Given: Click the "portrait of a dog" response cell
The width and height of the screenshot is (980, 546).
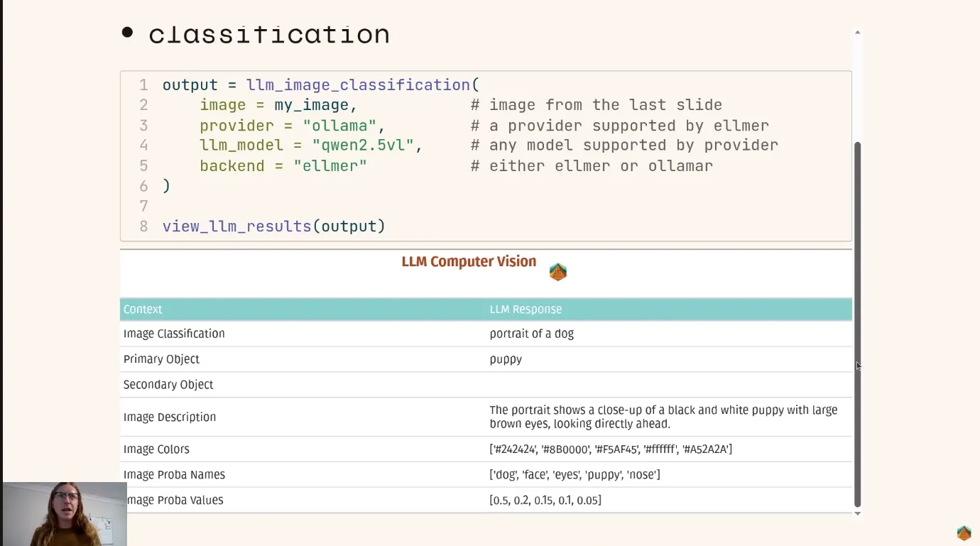Looking at the screenshot, I should point(531,334).
